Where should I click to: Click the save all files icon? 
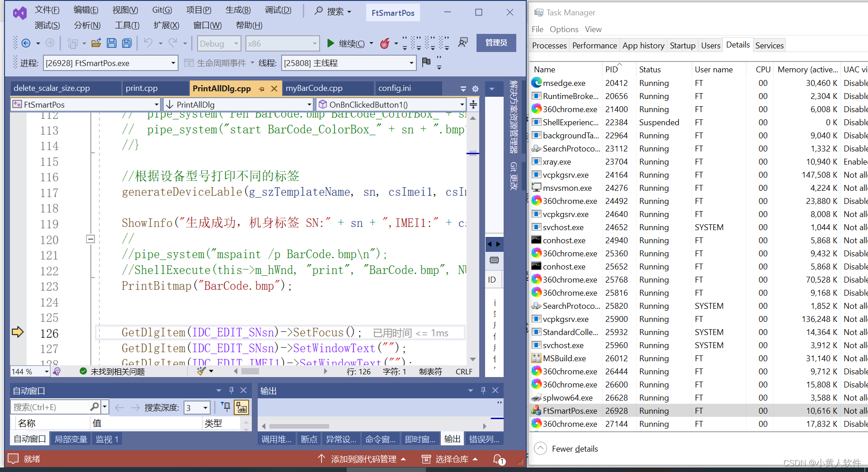coord(127,43)
